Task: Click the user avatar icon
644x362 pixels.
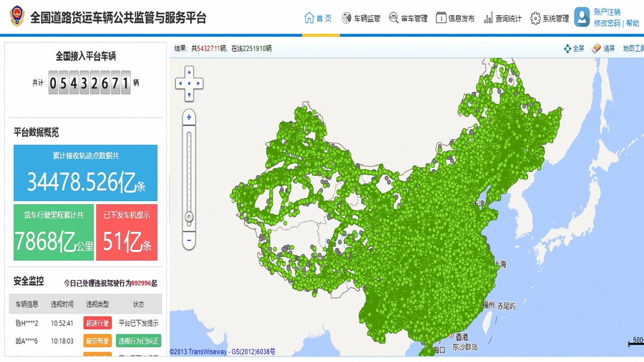Action: click(x=582, y=17)
